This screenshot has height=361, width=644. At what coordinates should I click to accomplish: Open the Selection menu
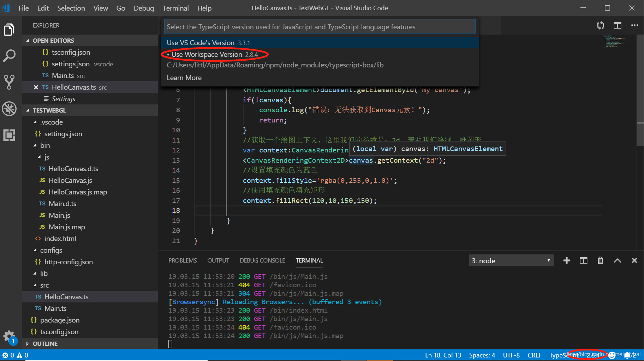coord(71,8)
